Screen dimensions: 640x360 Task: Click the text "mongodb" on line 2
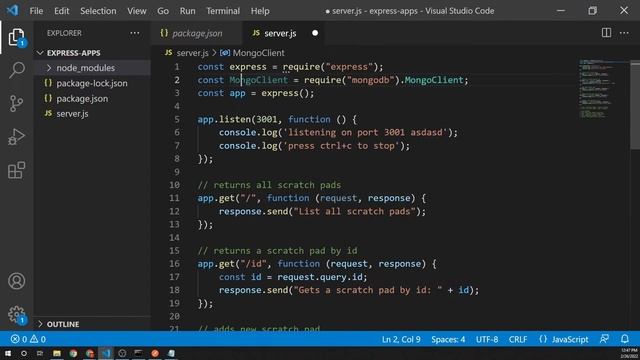pyautogui.click(x=370, y=80)
